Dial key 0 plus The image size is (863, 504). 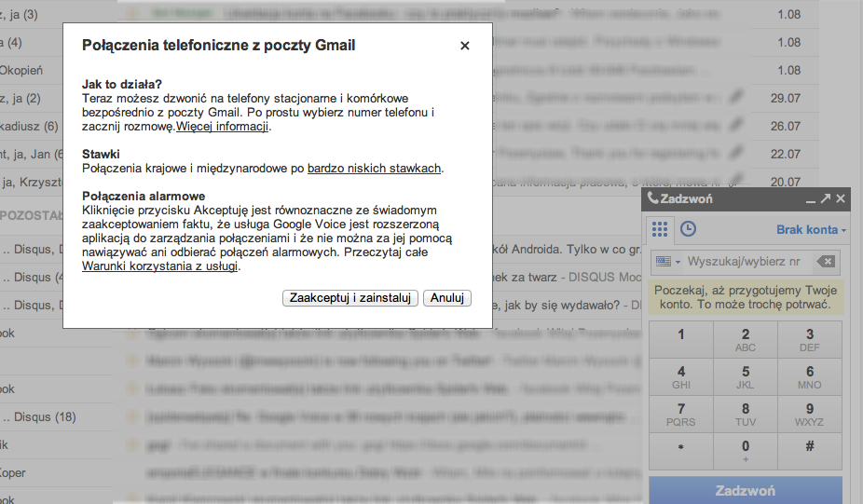[746, 451]
